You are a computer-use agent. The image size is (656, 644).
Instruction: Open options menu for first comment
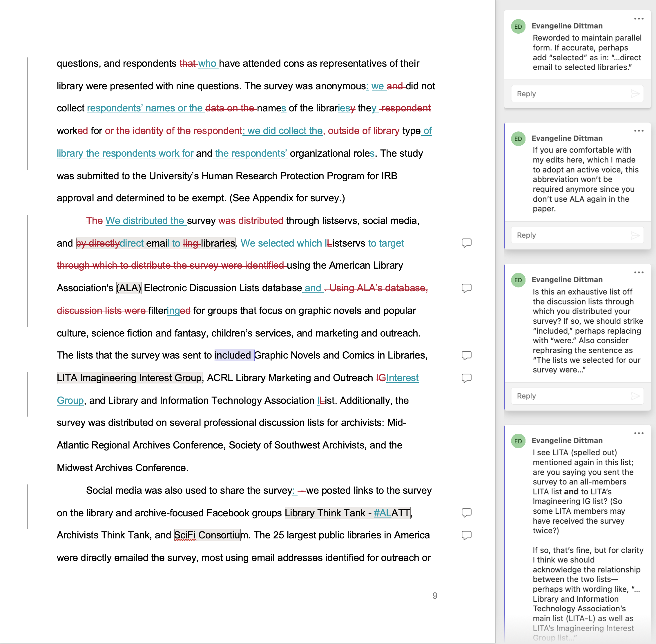[x=638, y=19]
